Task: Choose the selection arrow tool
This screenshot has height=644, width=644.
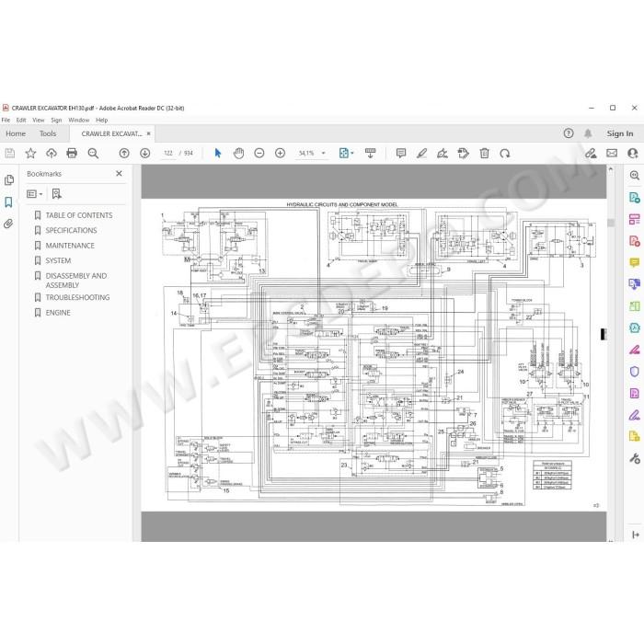Action: [218, 154]
